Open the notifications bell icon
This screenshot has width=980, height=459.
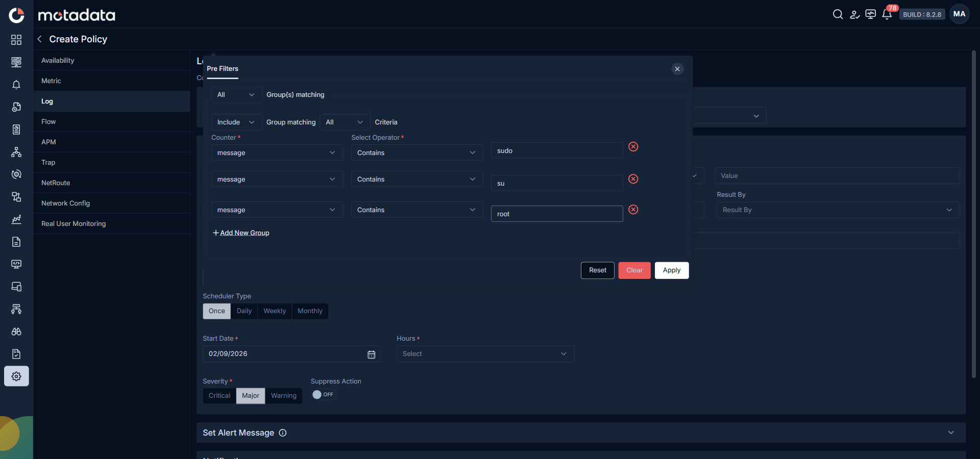pos(887,14)
